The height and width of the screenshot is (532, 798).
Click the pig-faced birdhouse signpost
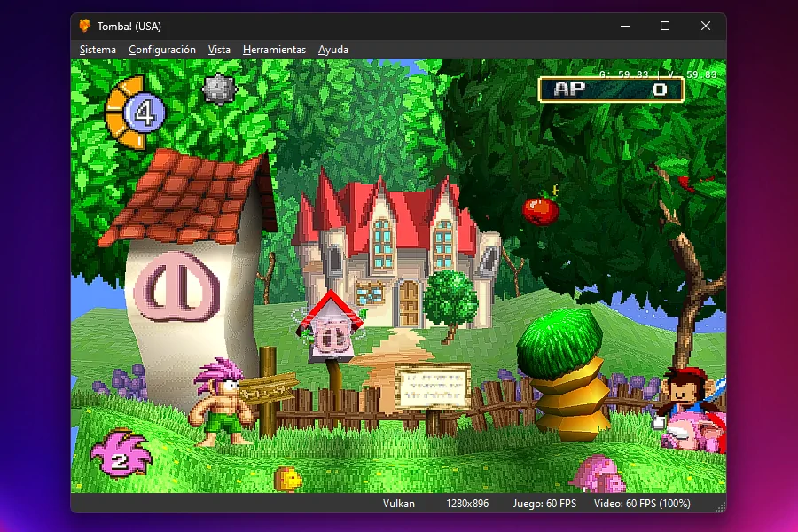(331, 325)
